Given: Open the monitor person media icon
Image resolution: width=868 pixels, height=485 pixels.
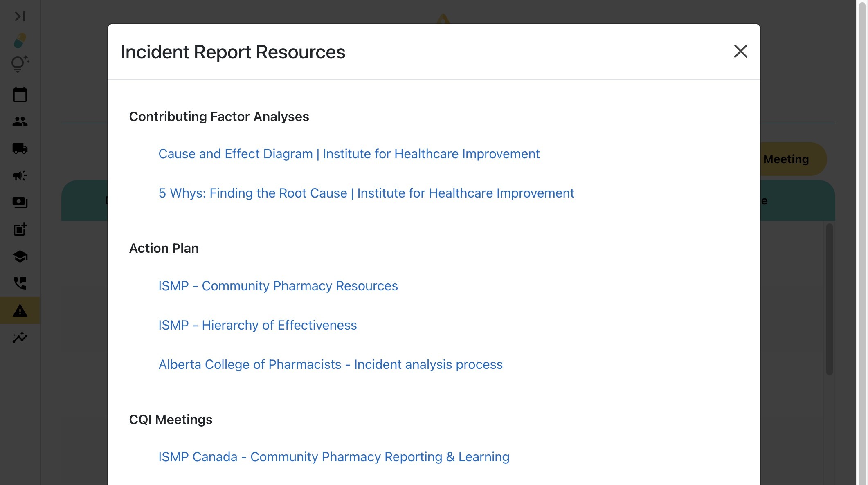Looking at the screenshot, I should [20, 202].
